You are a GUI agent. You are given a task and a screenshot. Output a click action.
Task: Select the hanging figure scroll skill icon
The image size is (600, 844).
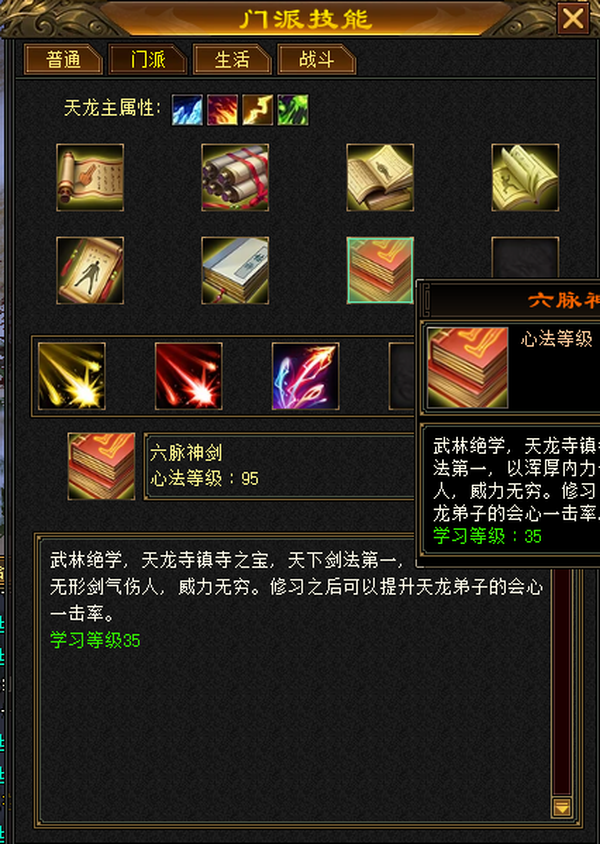[x=90, y=271]
